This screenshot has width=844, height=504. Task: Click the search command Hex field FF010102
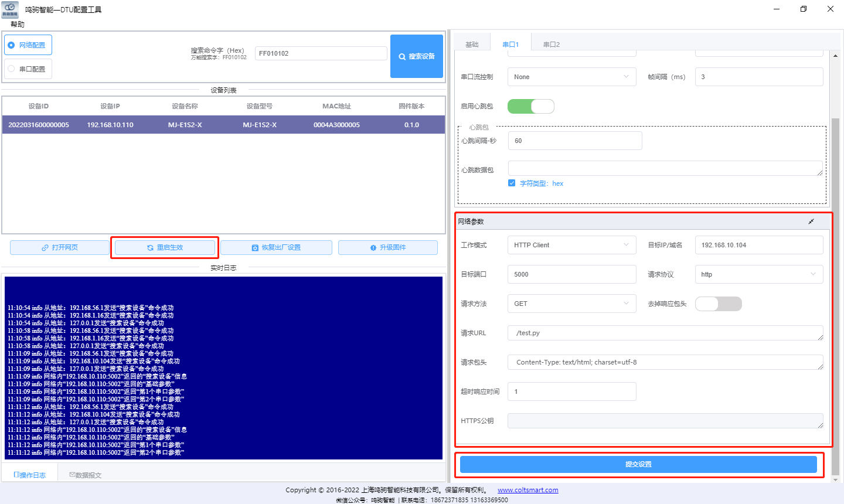coord(321,53)
